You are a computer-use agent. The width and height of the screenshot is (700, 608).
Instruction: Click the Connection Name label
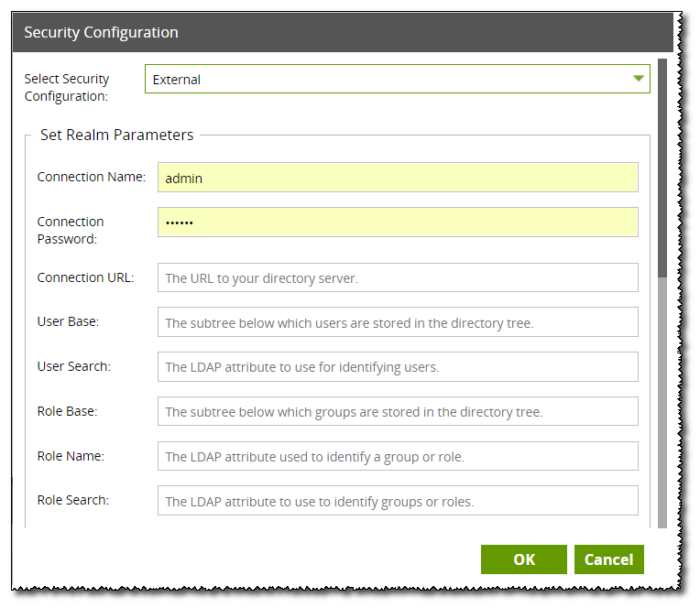(x=92, y=177)
